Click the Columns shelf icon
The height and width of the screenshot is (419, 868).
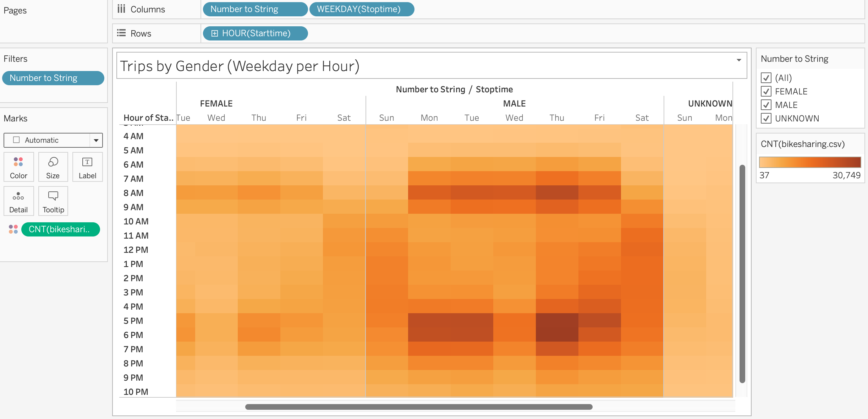point(121,9)
